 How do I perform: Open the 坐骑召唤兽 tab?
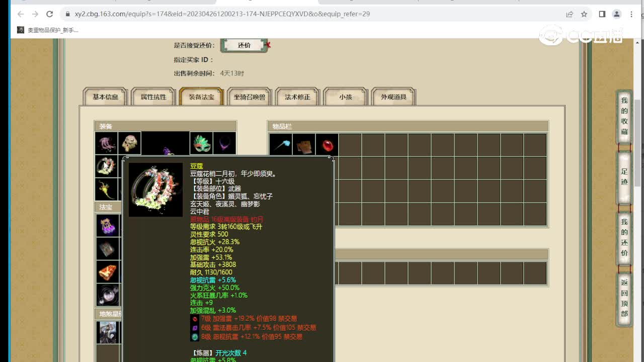click(250, 97)
